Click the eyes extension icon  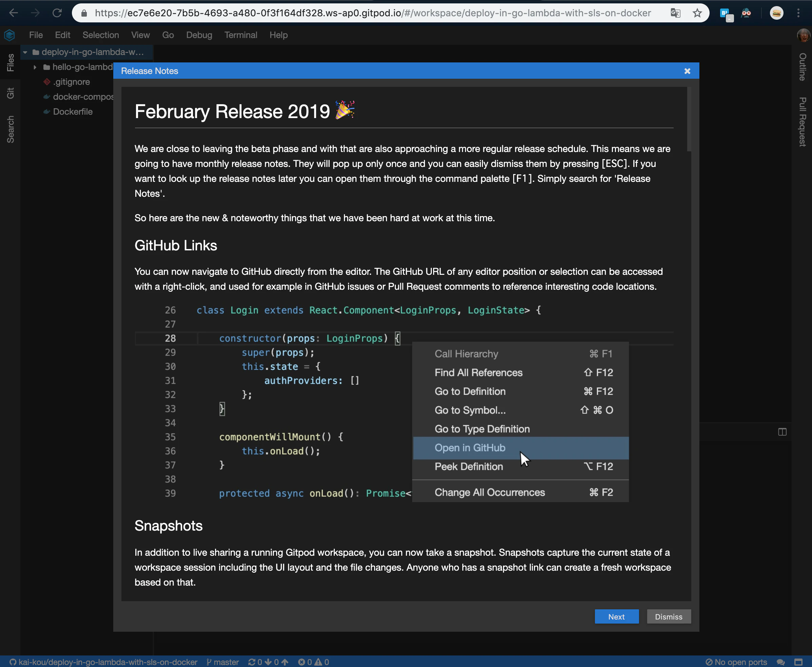pyautogui.click(x=746, y=13)
